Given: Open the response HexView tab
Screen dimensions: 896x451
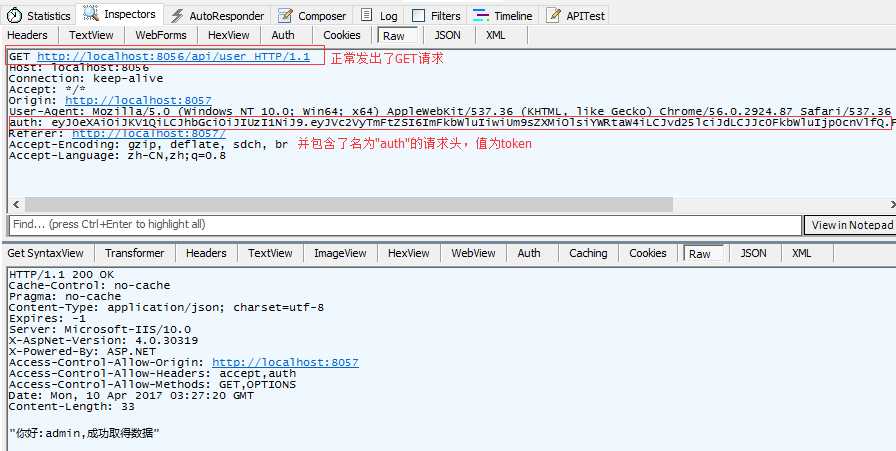Looking at the screenshot, I should [x=408, y=253].
